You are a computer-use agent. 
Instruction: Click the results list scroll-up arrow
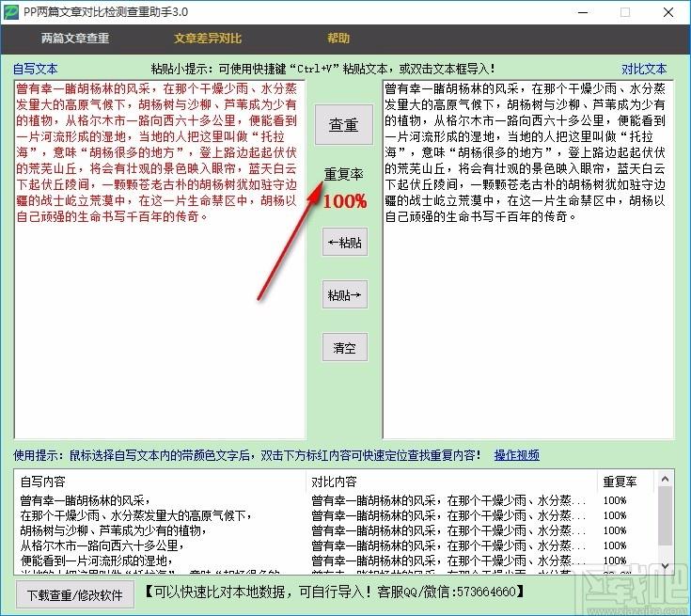(x=666, y=479)
